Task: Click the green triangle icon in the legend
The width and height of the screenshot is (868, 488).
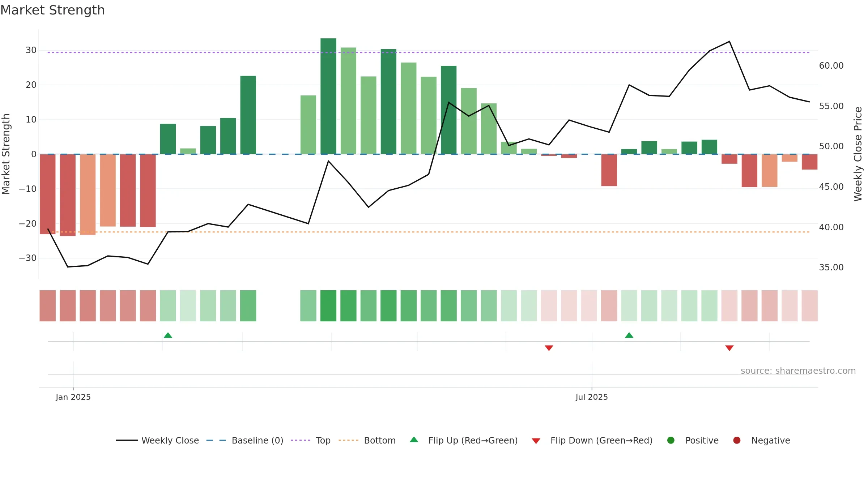Action: coord(414,440)
